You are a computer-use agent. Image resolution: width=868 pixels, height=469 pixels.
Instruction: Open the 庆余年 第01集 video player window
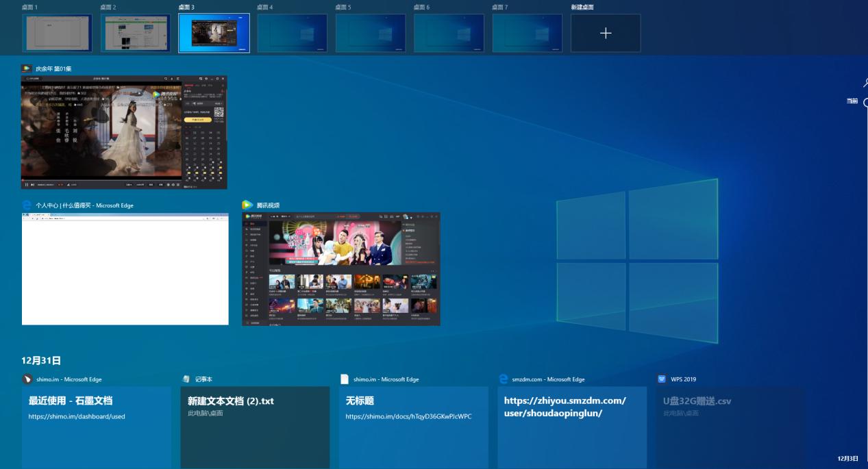(x=124, y=132)
